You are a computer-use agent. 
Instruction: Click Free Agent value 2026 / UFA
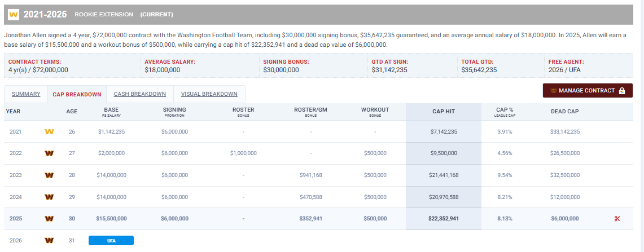pos(564,70)
